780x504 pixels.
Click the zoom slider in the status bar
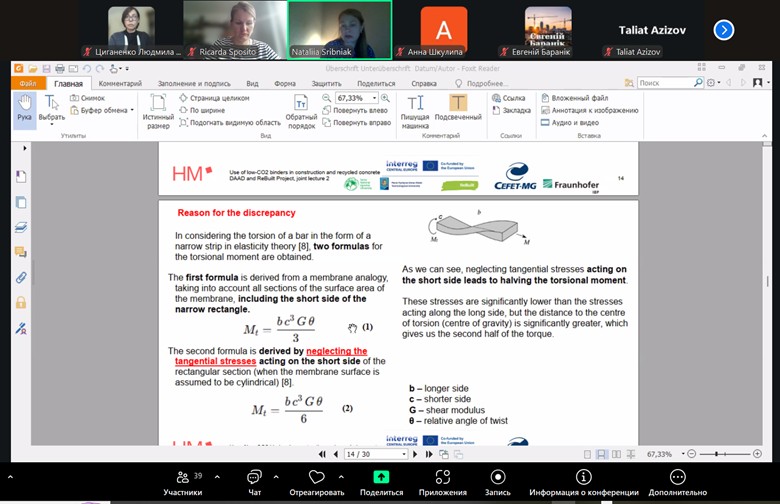(x=729, y=453)
